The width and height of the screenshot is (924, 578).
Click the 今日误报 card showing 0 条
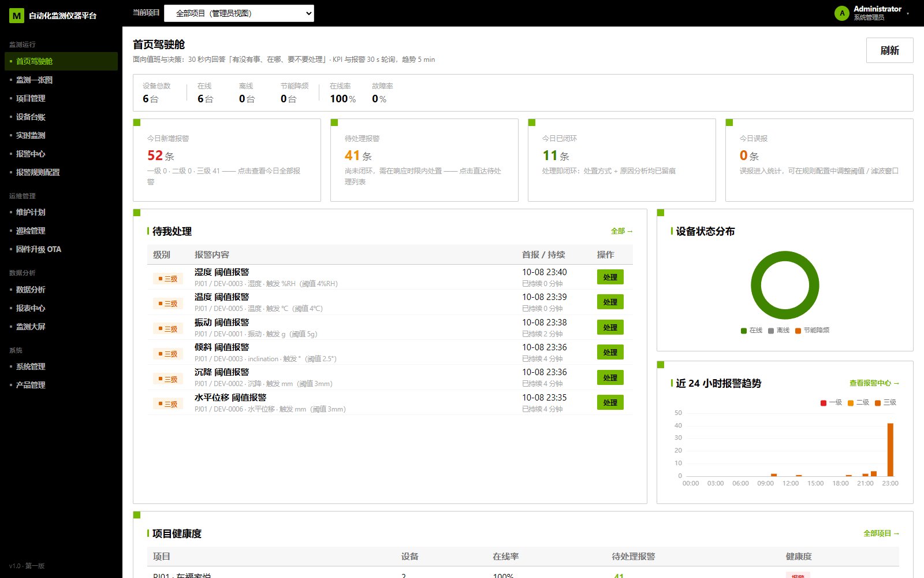(x=819, y=160)
